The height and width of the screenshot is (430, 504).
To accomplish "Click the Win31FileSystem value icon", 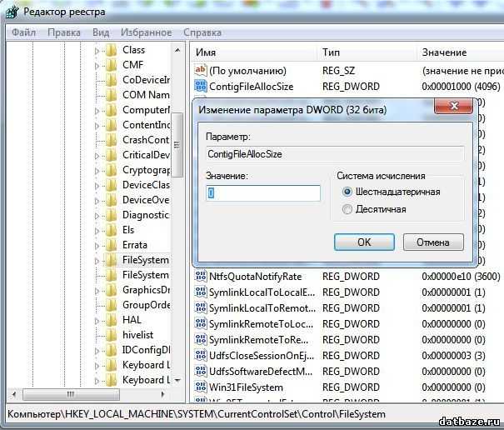I will pyautogui.click(x=201, y=387).
